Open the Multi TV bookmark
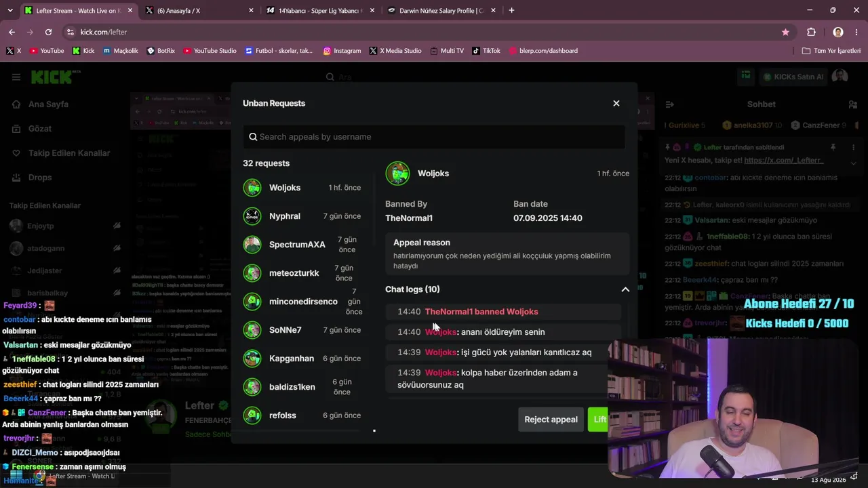Screen dimensions: 868x488 (447, 51)
